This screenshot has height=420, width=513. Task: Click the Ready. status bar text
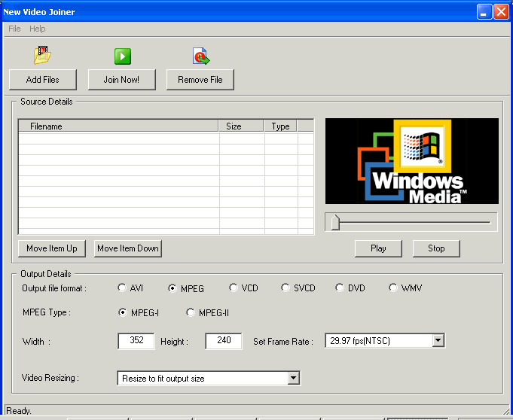click(19, 411)
